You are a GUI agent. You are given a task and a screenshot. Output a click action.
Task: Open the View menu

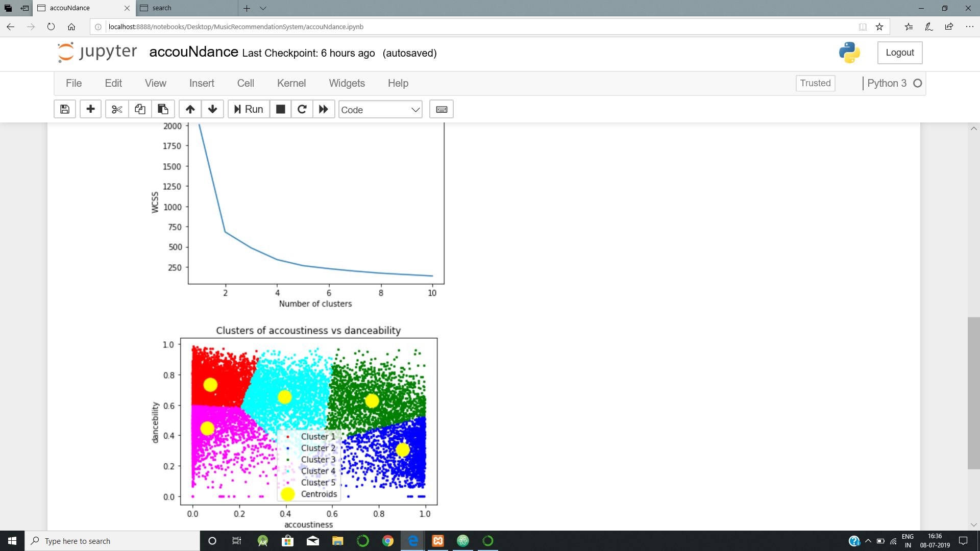(x=155, y=83)
